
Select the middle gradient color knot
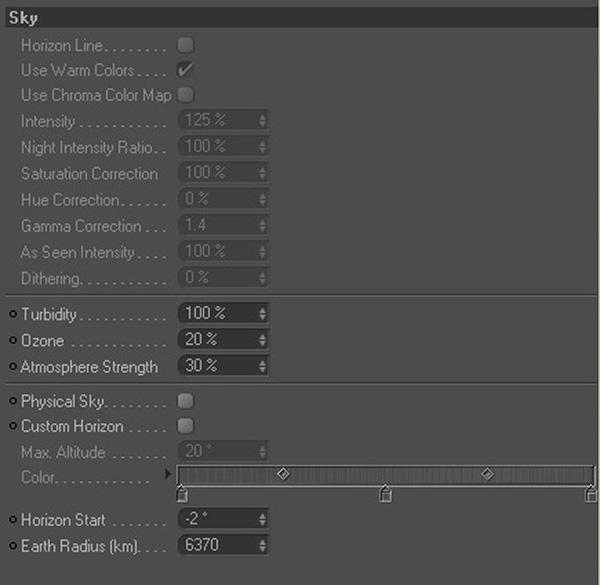386,493
